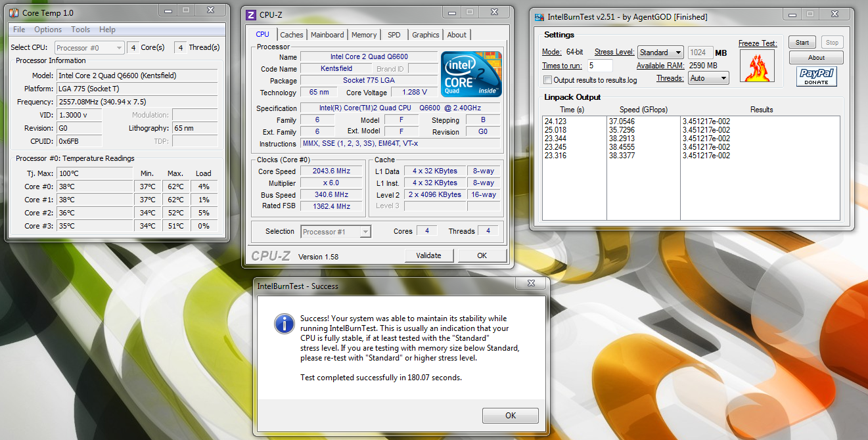
Task: Click the Linpack speed value 35.7296
Action: (x=622, y=130)
